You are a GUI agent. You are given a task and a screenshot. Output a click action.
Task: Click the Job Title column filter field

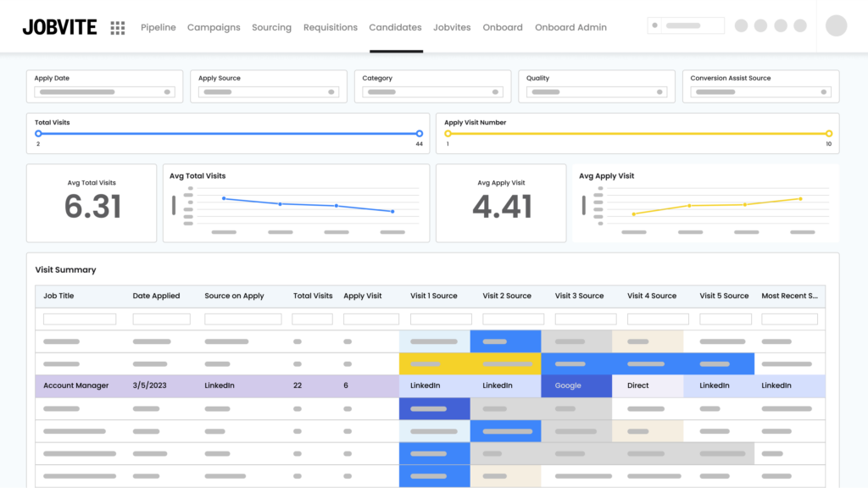80,319
